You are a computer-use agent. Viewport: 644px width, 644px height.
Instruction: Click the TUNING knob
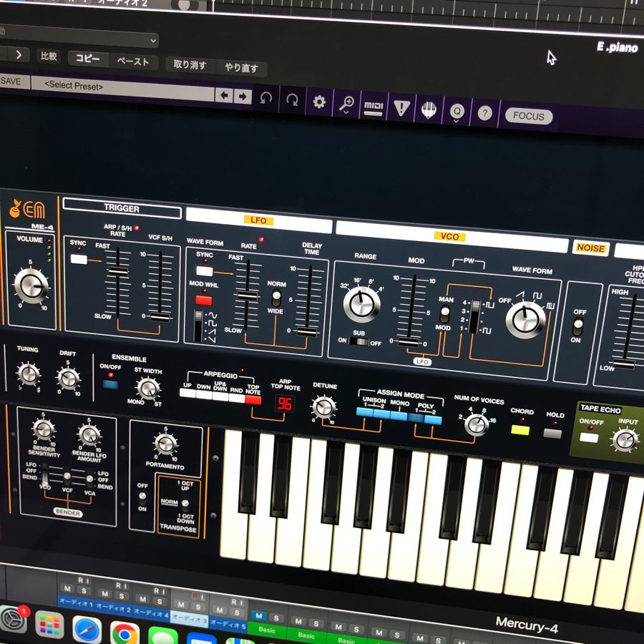(x=29, y=374)
